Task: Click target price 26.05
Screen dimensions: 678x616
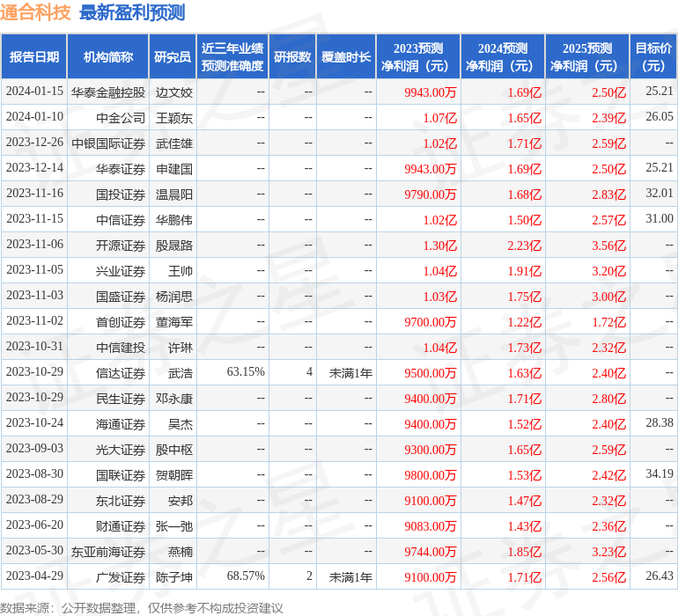Action: coord(660,117)
